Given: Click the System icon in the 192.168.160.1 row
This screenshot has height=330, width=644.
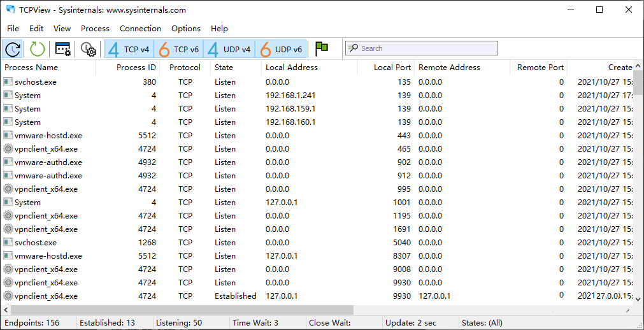Looking at the screenshot, I should (8, 122).
